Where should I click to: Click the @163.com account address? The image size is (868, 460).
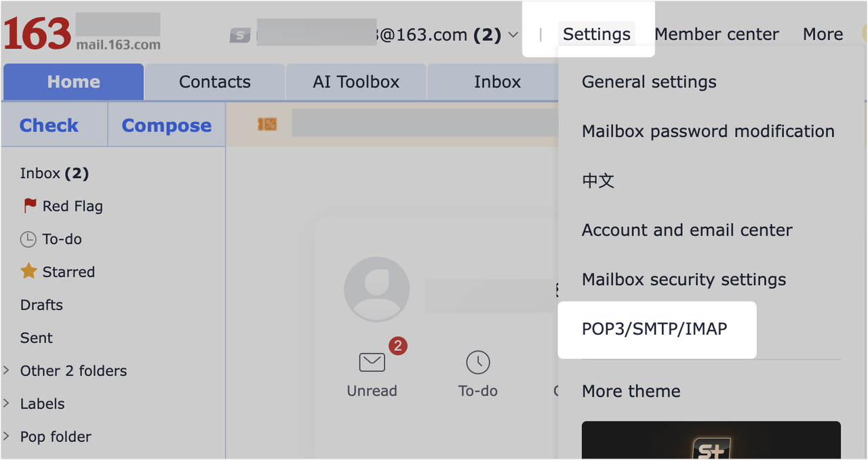click(423, 35)
